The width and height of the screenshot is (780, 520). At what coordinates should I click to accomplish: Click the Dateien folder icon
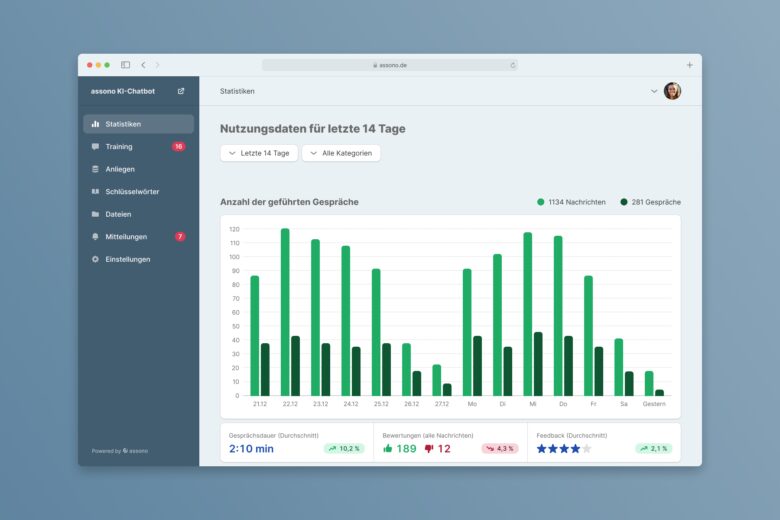coord(95,214)
